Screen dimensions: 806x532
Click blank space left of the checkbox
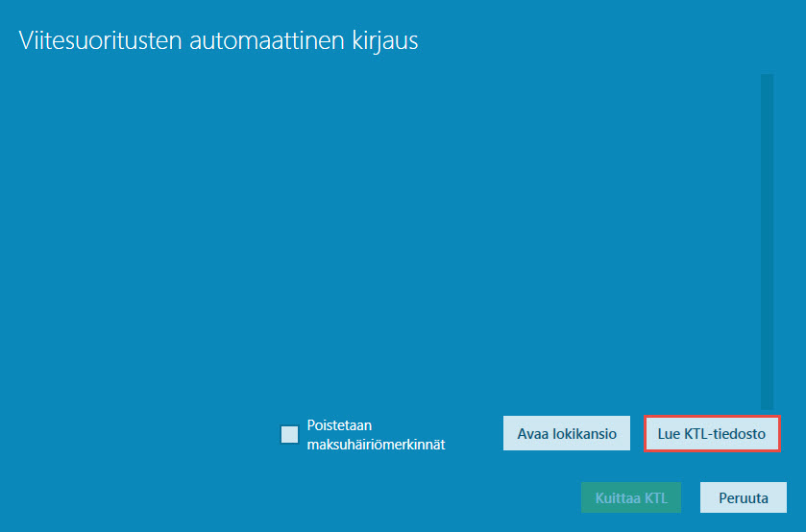(144, 434)
